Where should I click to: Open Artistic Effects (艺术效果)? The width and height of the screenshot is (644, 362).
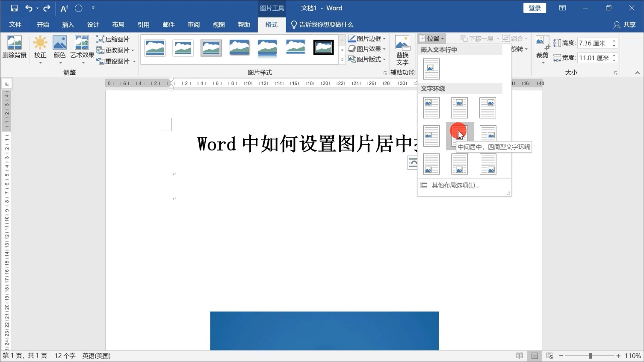pos(82,50)
